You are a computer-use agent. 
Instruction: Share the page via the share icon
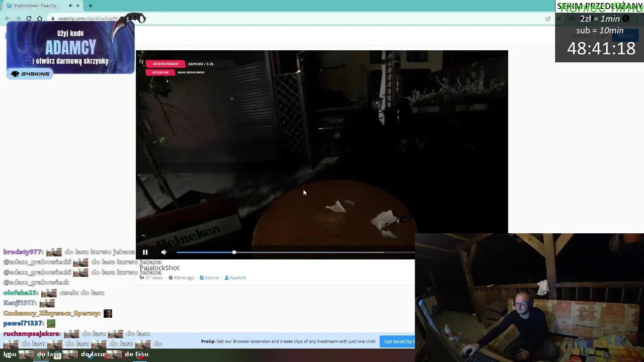[x=548, y=19]
